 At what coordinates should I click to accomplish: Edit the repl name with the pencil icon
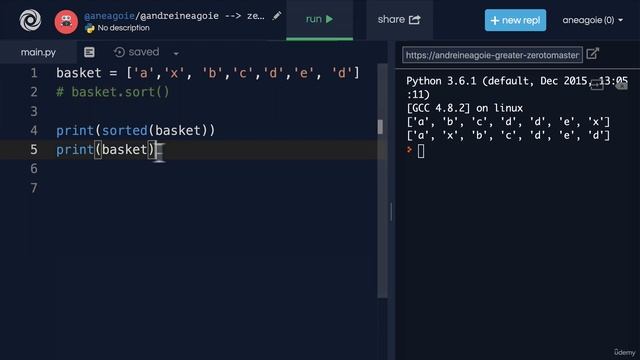coord(277,16)
